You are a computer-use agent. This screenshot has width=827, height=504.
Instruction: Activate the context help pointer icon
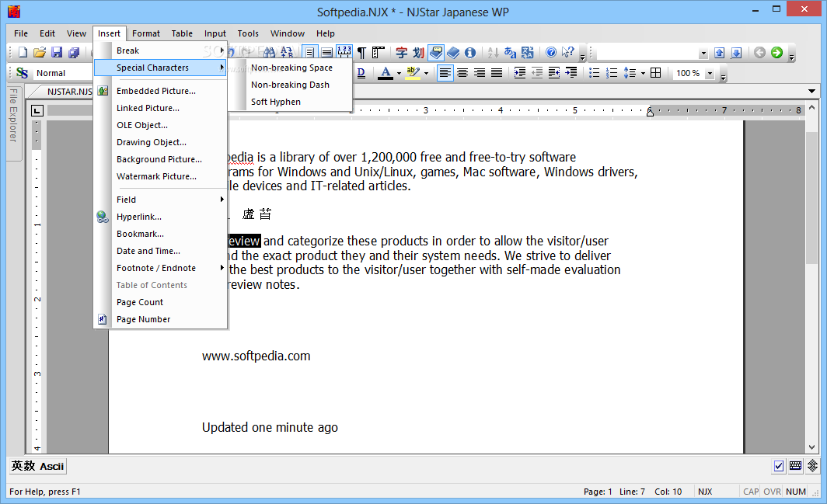pos(568,52)
